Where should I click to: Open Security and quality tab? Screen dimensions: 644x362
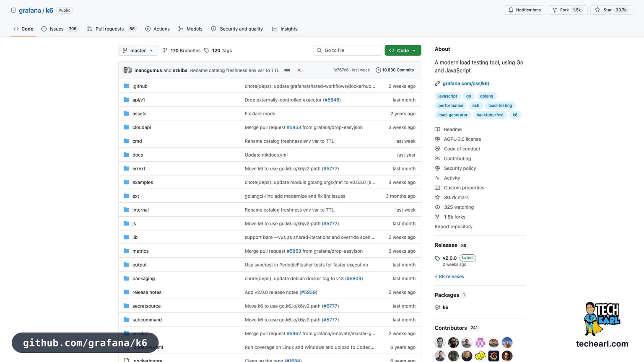[x=237, y=29]
